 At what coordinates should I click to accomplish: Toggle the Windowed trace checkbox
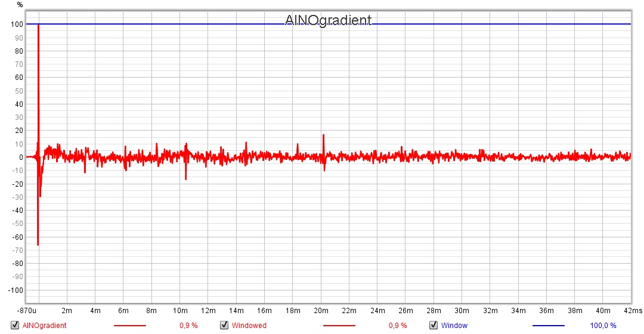[x=224, y=325]
